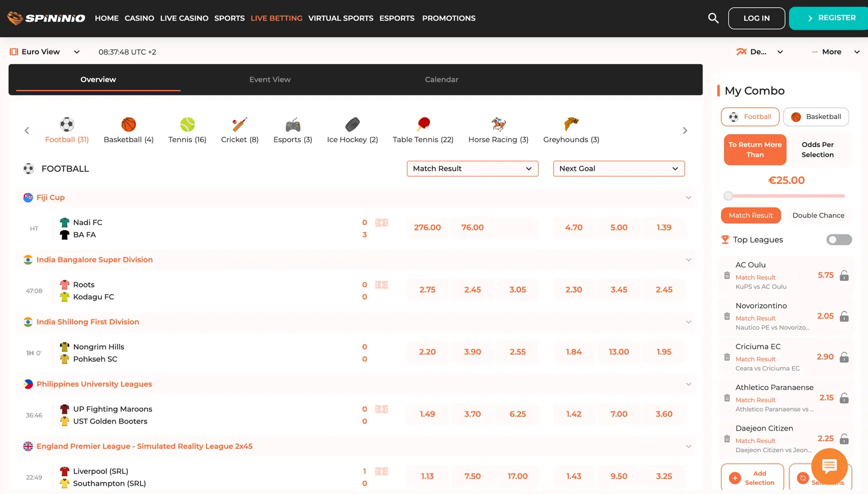Select Greyhounds icon
The width and height of the screenshot is (868, 494).
coord(571,125)
